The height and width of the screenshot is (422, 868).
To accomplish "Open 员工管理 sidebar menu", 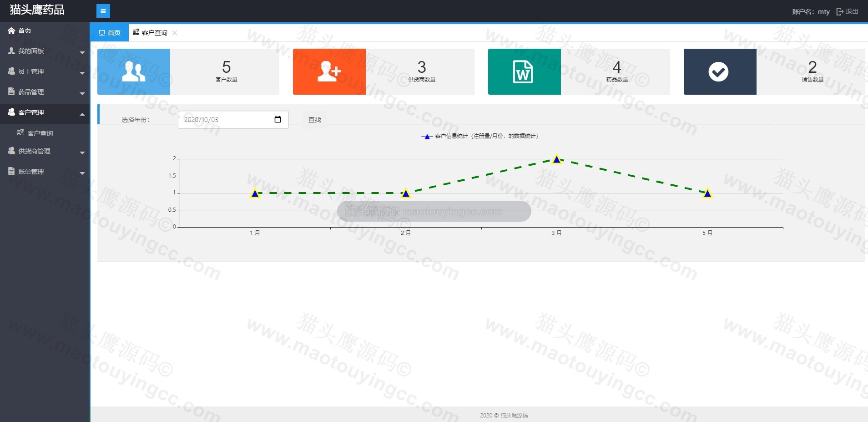I will pos(45,71).
